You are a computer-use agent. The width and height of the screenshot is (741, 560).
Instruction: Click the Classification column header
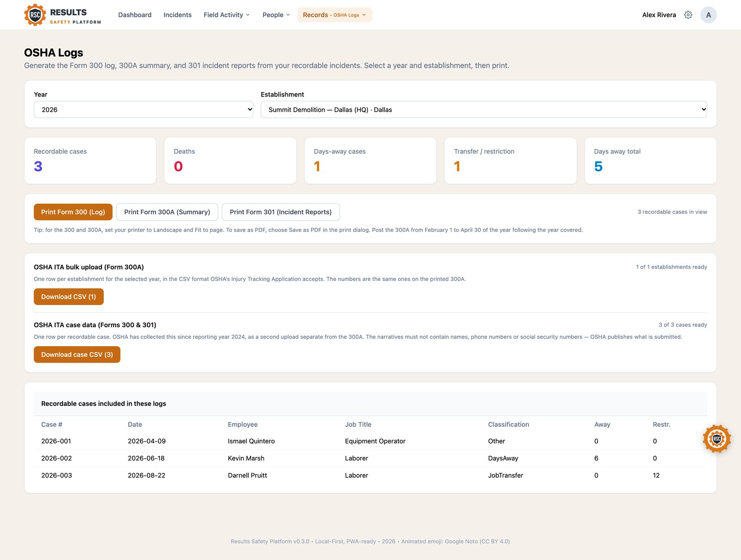pyautogui.click(x=509, y=424)
